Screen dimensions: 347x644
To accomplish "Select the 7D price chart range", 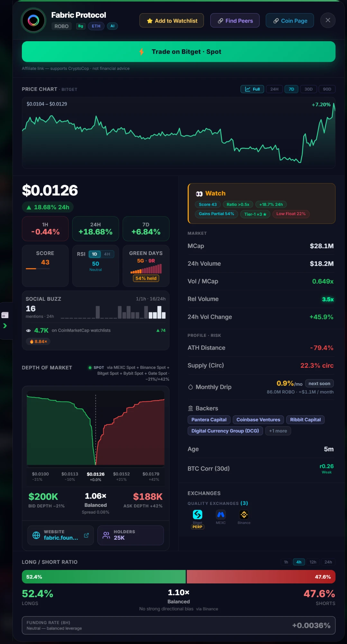I will coord(291,89).
